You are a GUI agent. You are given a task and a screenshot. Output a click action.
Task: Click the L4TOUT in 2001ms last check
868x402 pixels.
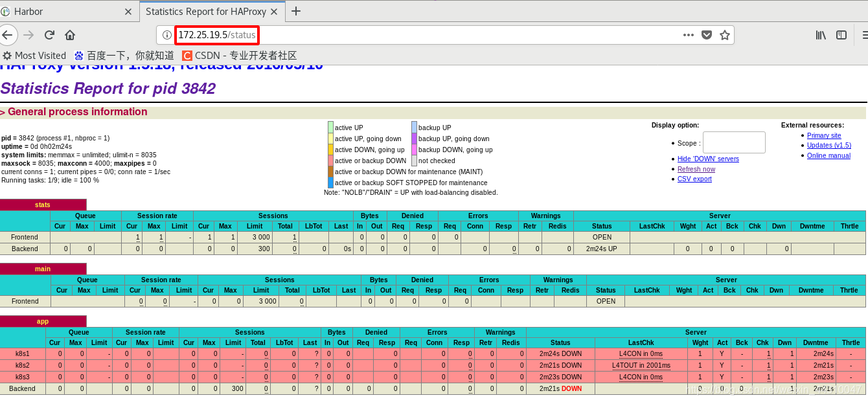(641, 365)
